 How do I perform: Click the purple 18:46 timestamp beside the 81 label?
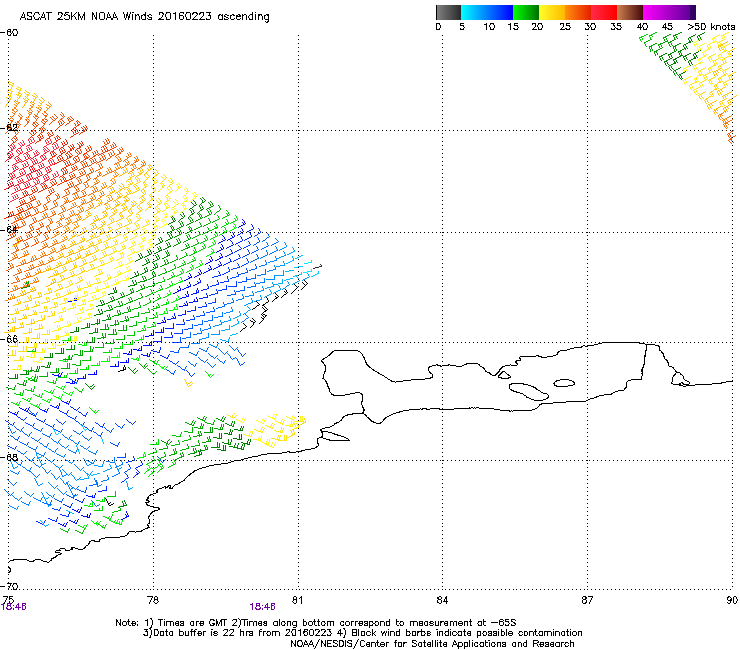pos(262,607)
